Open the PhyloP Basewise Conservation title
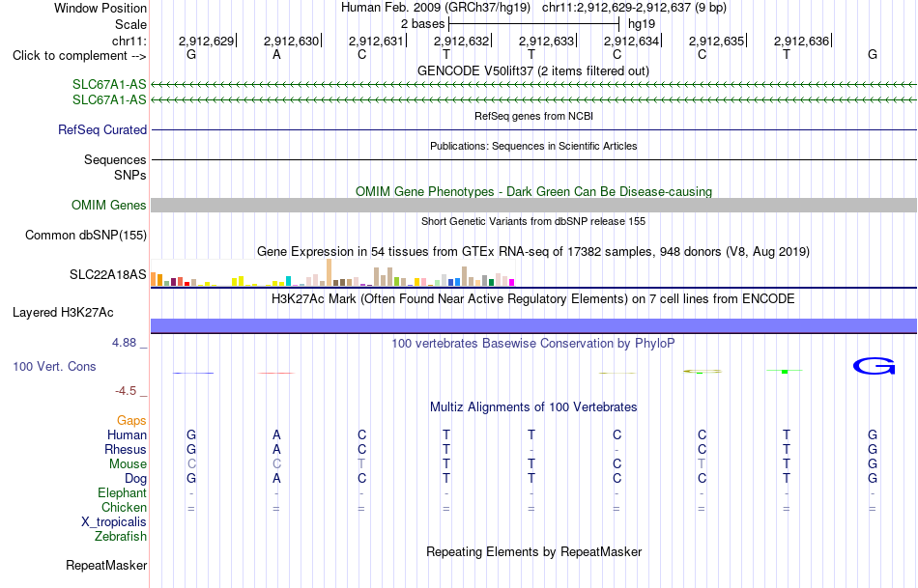Viewport: 918px width, 588px height. tap(533, 344)
